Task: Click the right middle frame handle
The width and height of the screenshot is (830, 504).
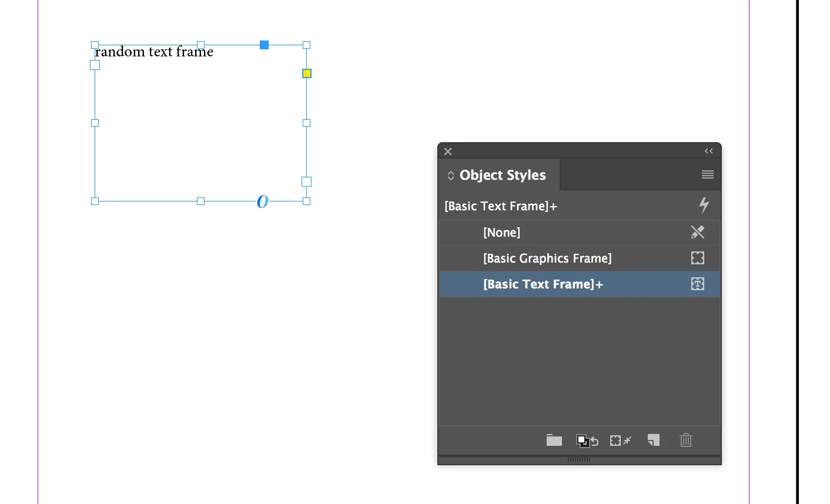Action: (306, 123)
